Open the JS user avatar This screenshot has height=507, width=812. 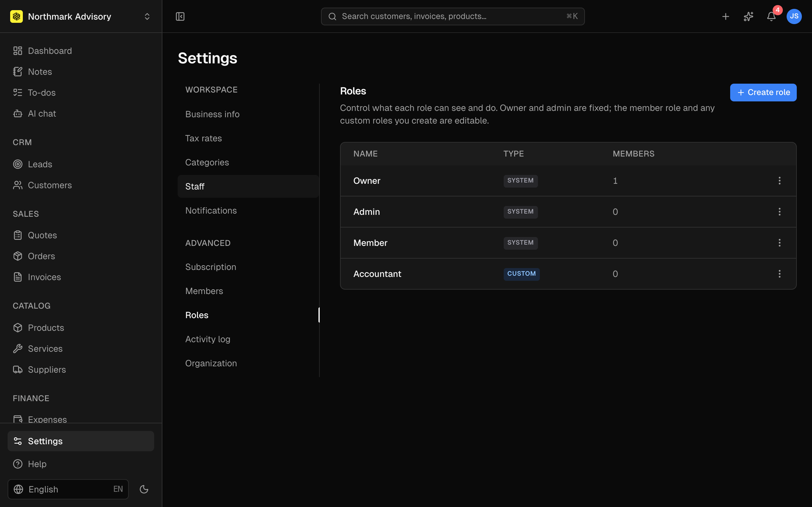pyautogui.click(x=794, y=16)
